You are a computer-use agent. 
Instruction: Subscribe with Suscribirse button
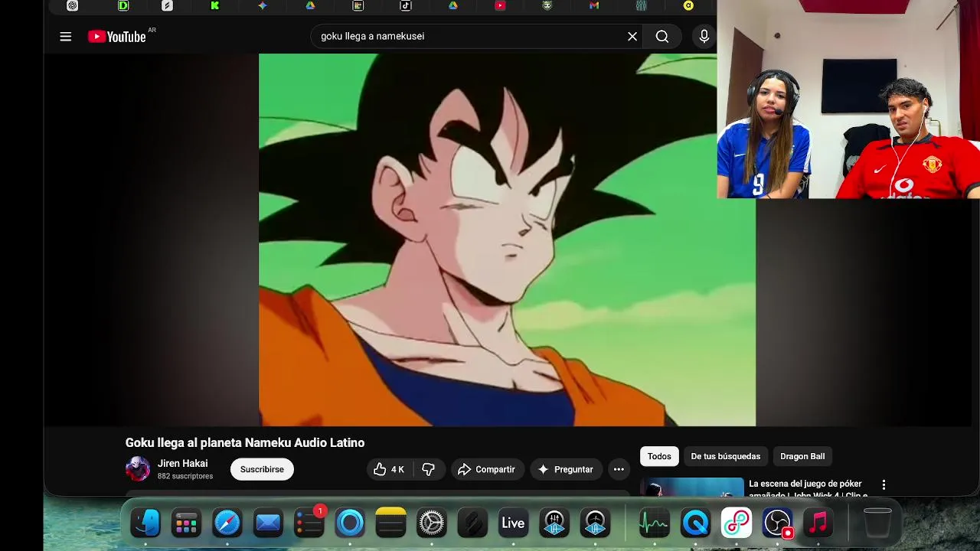pos(262,469)
